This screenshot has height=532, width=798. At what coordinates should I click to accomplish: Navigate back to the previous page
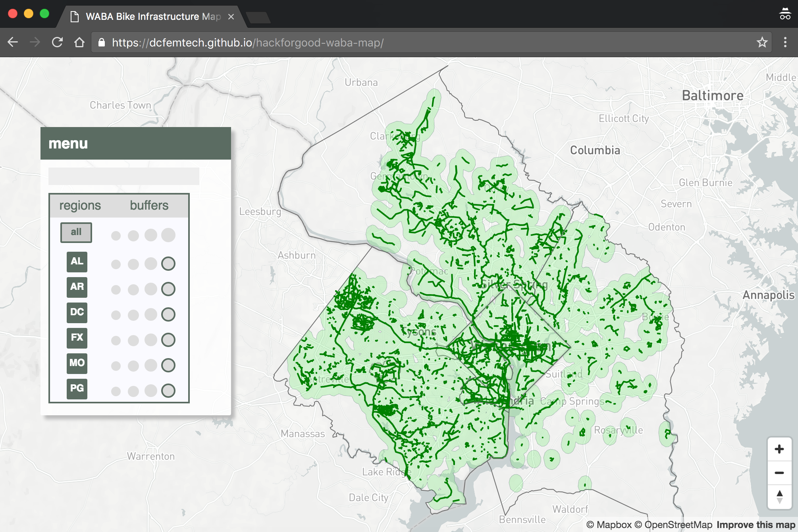point(13,42)
